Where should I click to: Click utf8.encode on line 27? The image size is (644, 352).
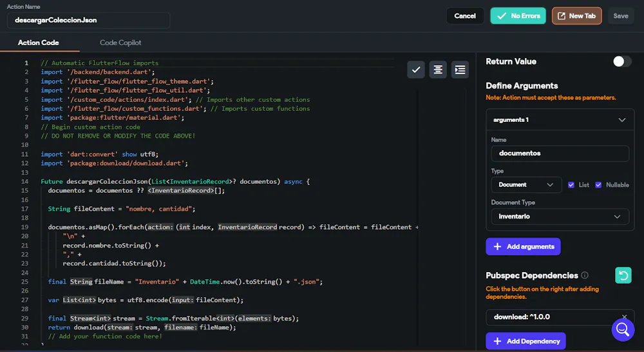(147, 300)
